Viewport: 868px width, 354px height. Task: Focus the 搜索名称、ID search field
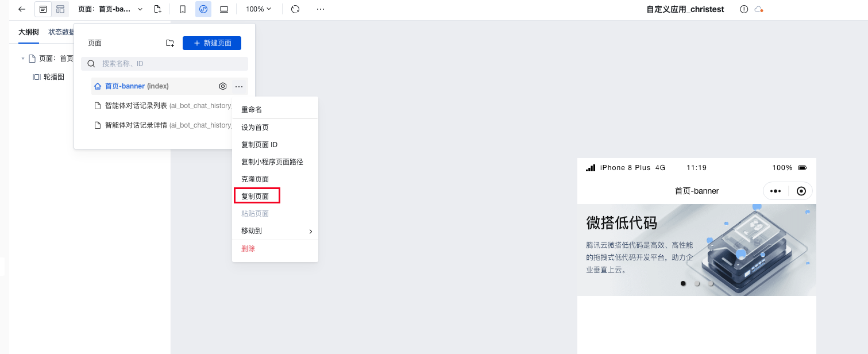164,64
